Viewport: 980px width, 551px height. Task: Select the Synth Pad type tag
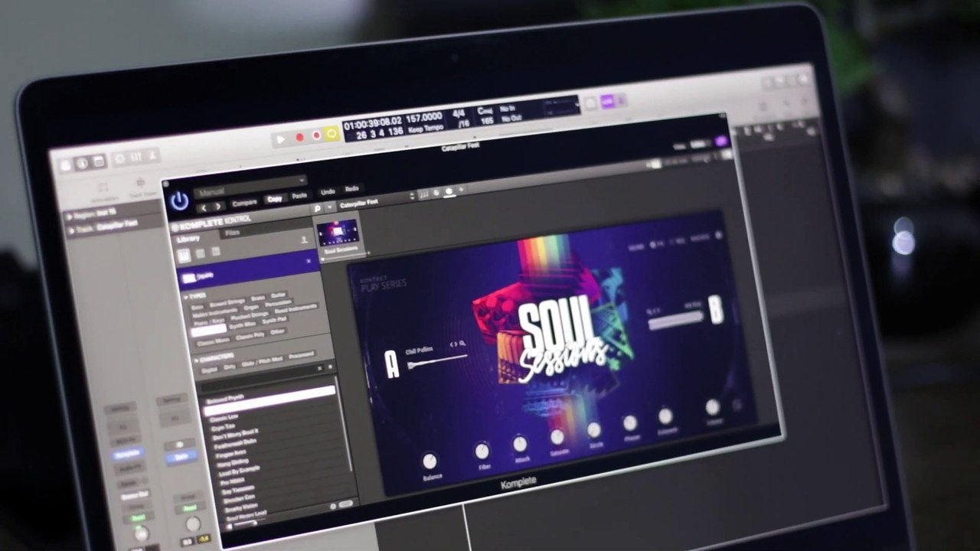pyautogui.click(x=274, y=320)
